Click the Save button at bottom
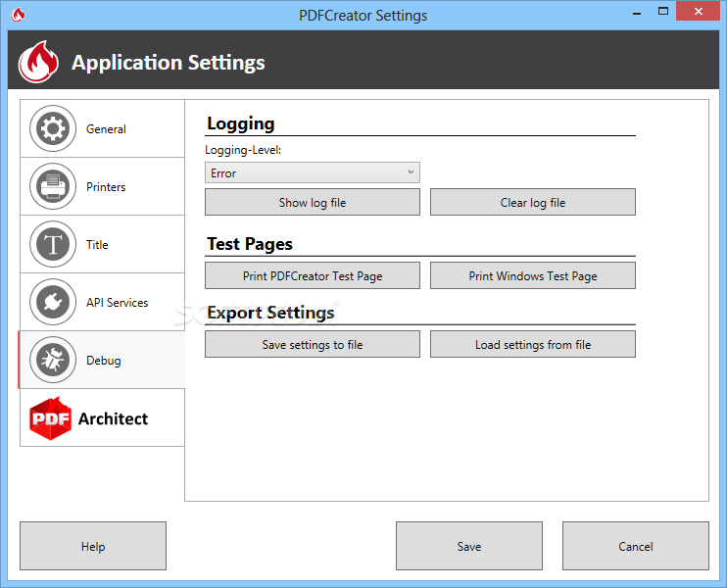 (x=469, y=546)
